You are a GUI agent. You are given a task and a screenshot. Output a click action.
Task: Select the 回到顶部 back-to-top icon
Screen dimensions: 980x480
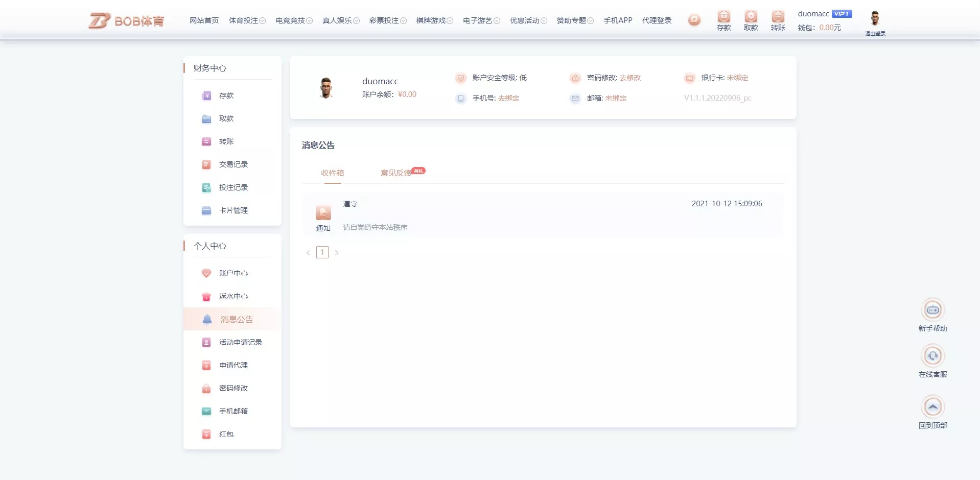(x=933, y=407)
